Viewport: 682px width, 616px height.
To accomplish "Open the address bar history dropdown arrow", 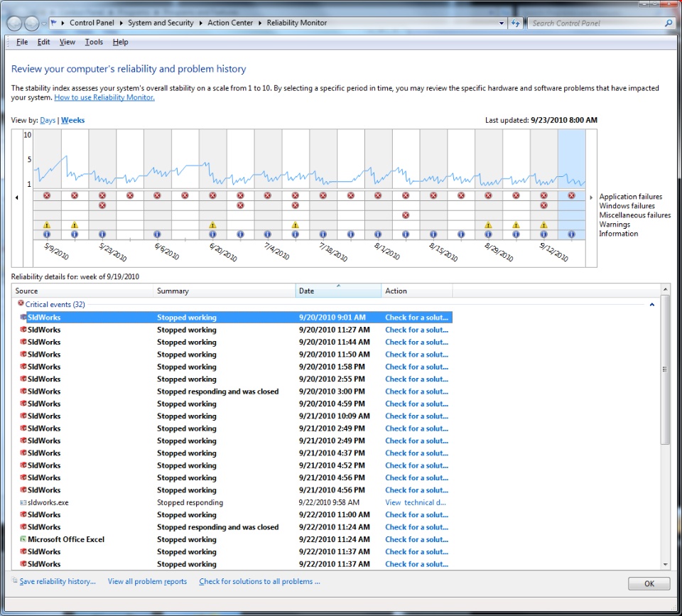I will click(502, 23).
